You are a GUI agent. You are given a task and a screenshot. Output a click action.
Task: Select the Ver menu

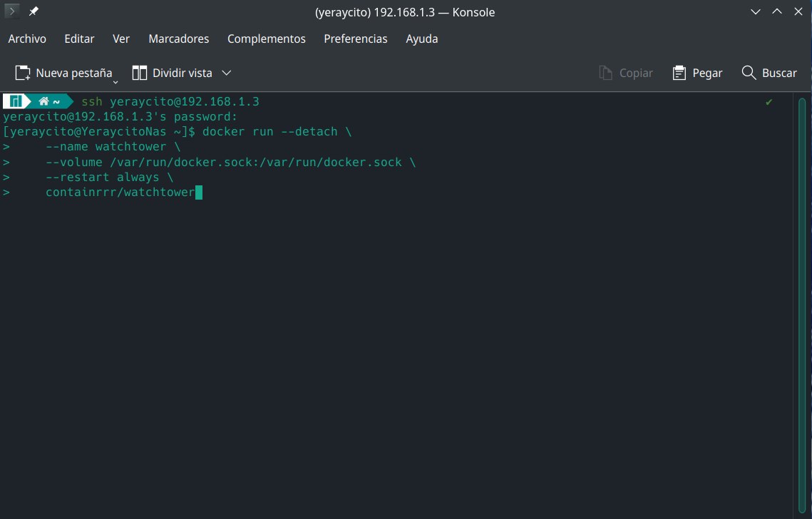(121, 38)
